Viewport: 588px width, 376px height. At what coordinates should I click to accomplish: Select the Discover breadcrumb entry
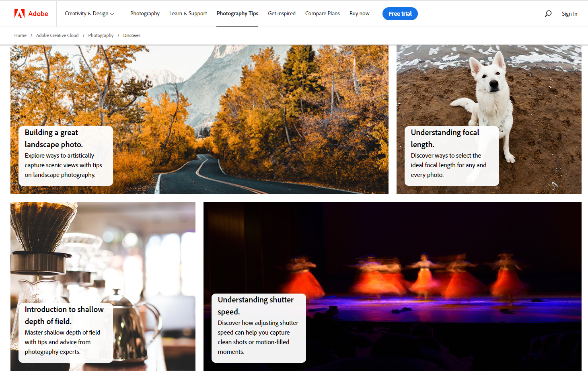click(132, 35)
